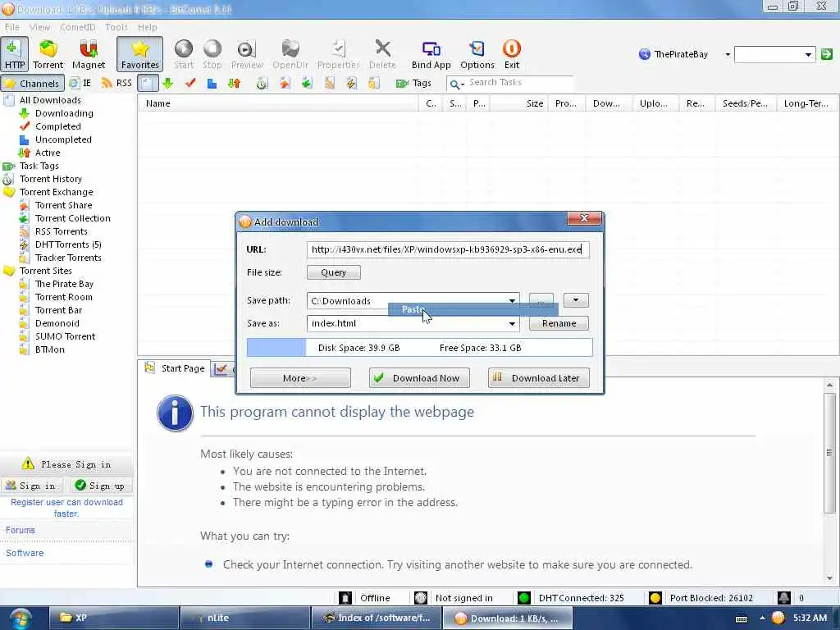
Task: Click blue Uncompleted filter icon in toolbar
Action: (x=212, y=83)
